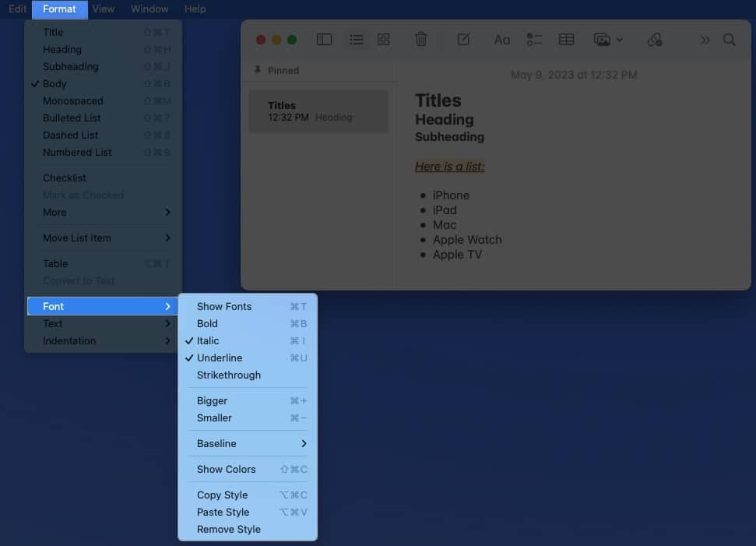The width and height of the screenshot is (756, 546).
Task: Choose Monospaced in Format menu
Action: [x=103, y=100]
